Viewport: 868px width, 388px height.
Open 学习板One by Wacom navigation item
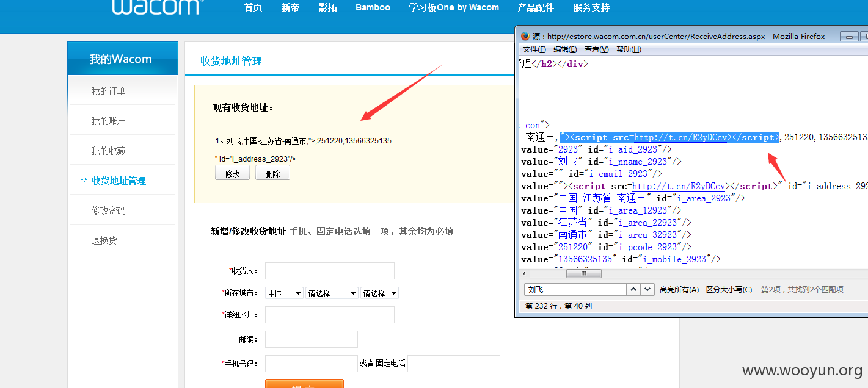coord(454,8)
